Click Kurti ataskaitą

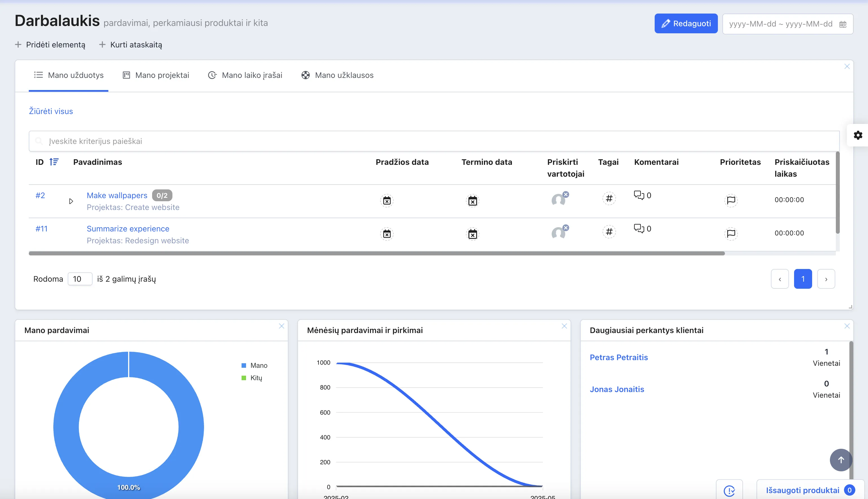coord(130,45)
